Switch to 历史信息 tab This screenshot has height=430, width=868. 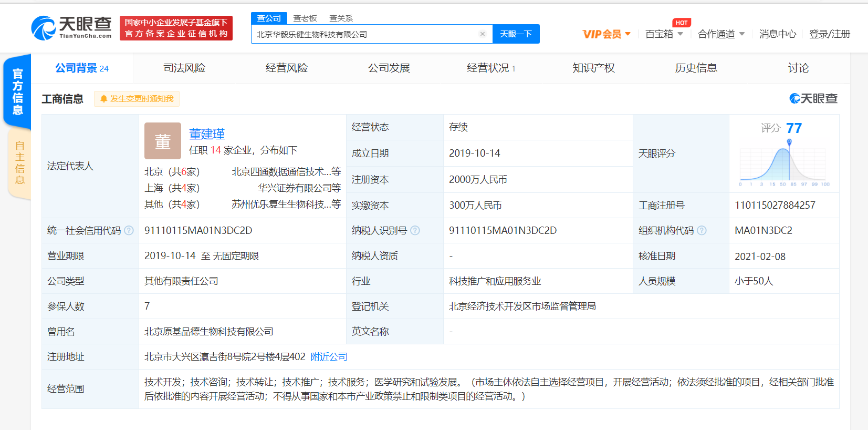click(696, 68)
